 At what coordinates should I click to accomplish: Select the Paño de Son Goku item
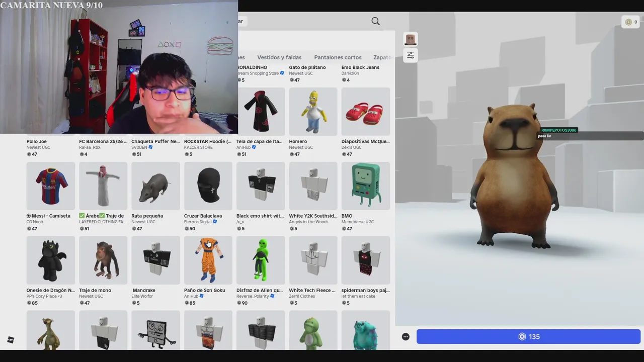coord(208,260)
